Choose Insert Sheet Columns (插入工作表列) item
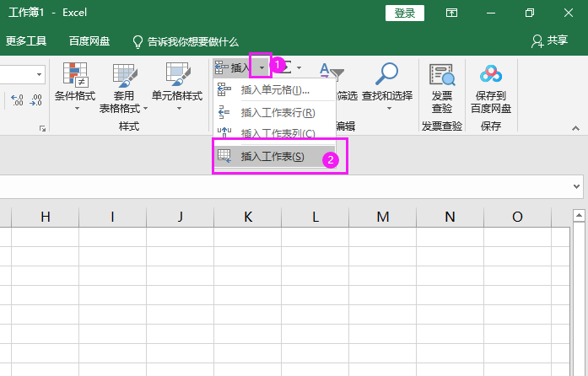 pos(274,132)
